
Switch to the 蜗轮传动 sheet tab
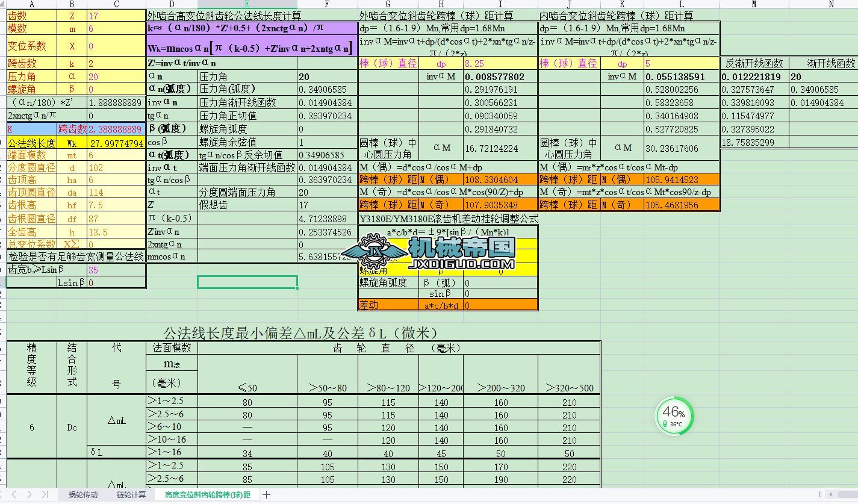point(83,494)
